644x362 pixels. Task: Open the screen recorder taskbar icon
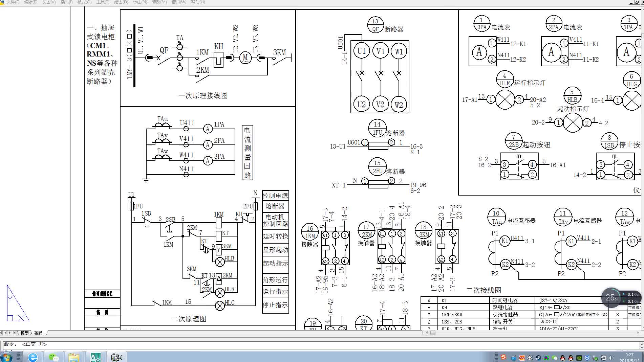point(116,357)
